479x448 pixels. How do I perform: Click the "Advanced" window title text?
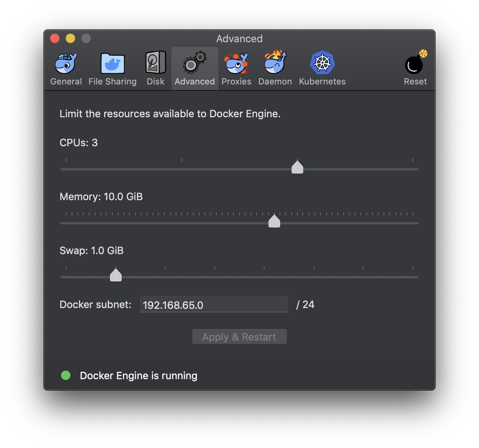click(239, 39)
